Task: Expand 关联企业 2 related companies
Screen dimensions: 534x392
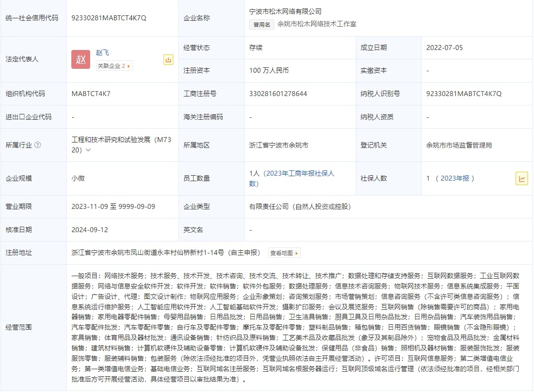Action: click(114, 66)
